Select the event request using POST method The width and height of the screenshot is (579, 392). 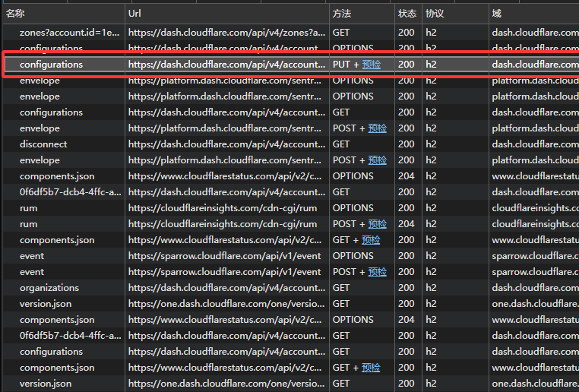tap(32, 272)
